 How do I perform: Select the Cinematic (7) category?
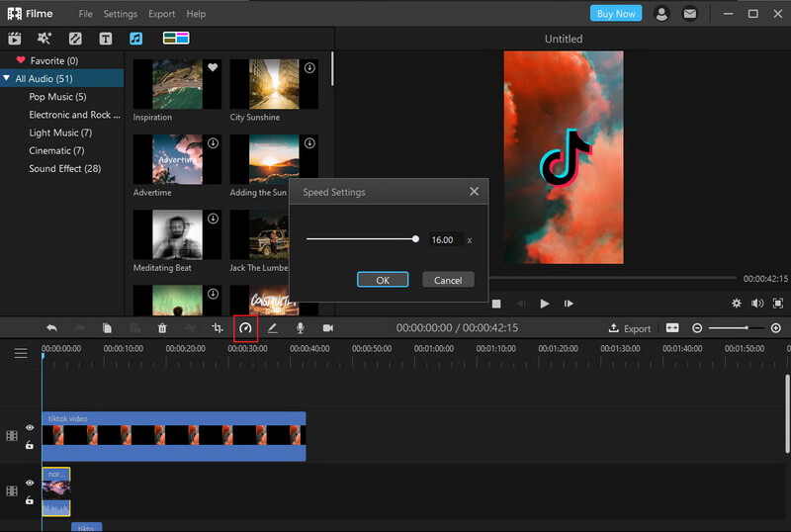point(56,150)
